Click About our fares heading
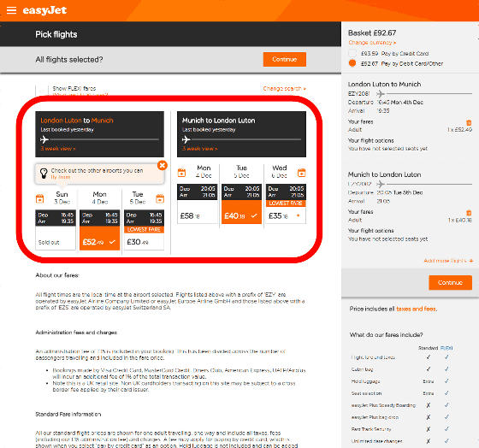Screen dimensions: 479x448 pyautogui.click(x=57, y=275)
